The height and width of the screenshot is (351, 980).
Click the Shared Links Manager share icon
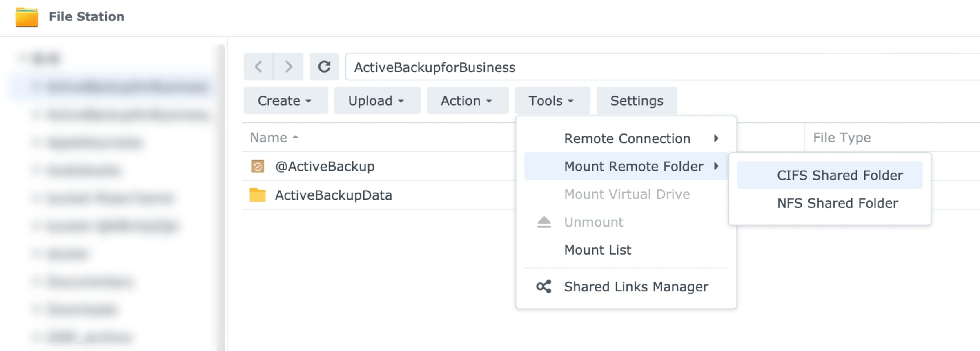543,287
